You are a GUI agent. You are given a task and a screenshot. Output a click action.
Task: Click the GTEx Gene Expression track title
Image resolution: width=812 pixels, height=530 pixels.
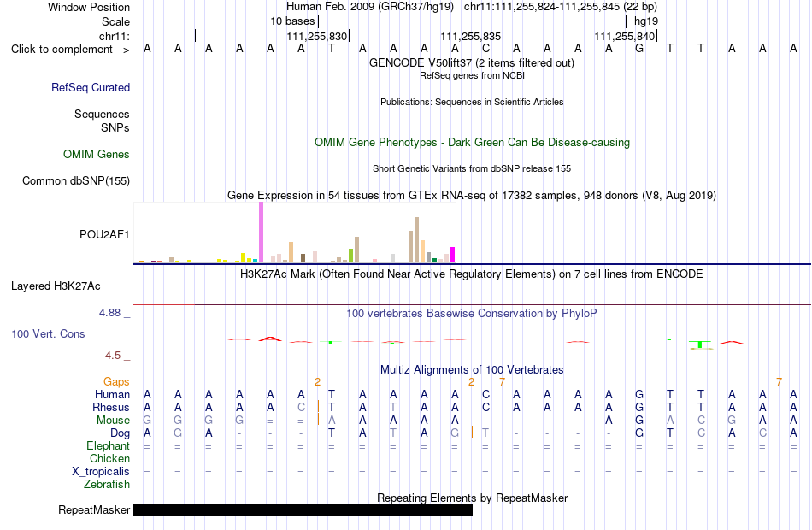click(x=472, y=195)
